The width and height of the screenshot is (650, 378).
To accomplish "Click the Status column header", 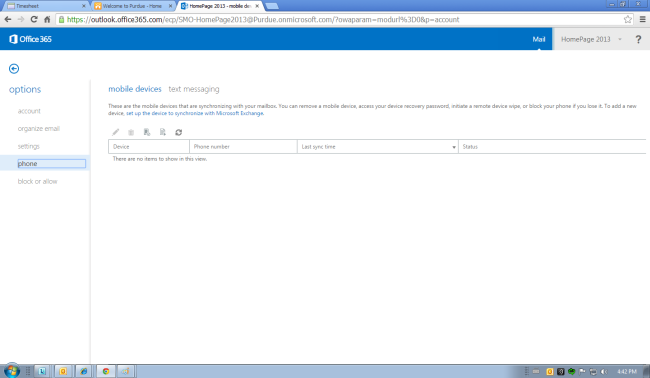I will click(552, 147).
